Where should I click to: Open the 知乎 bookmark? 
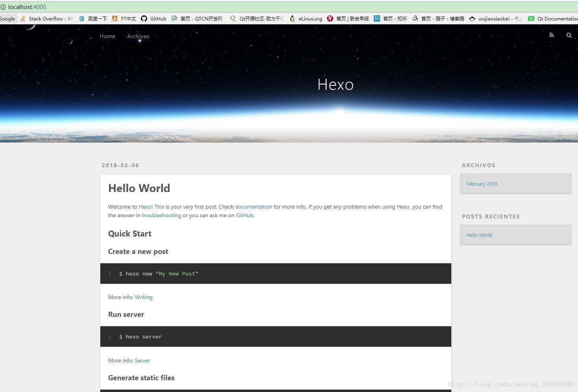pyautogui.click(x=390, y=18)
